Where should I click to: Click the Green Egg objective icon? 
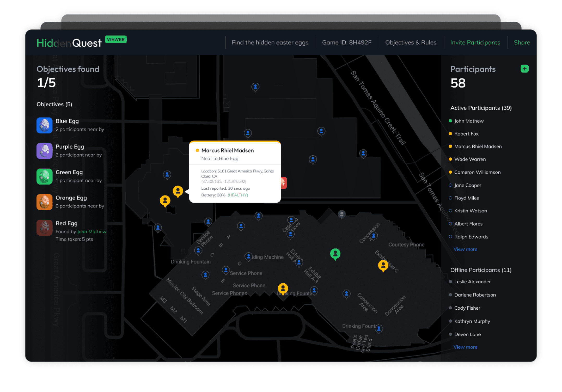coord(44,176)
